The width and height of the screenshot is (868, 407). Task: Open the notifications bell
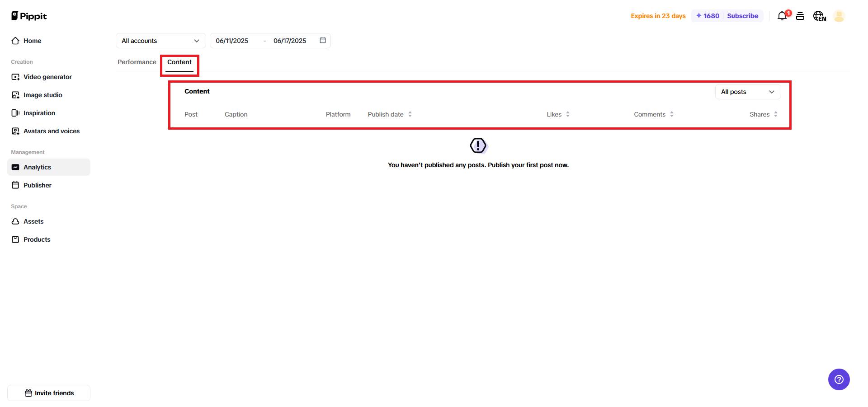click(x=782, y=16)
